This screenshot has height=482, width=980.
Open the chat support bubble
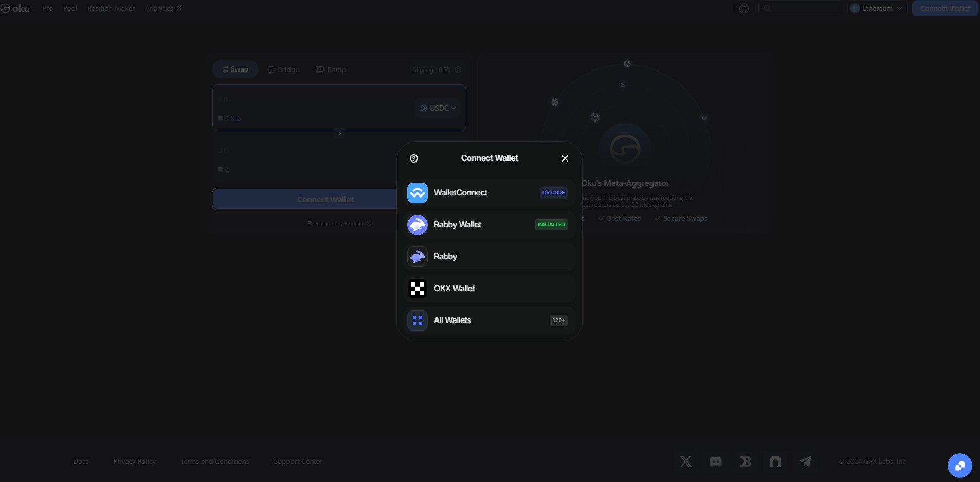(959, 466)
